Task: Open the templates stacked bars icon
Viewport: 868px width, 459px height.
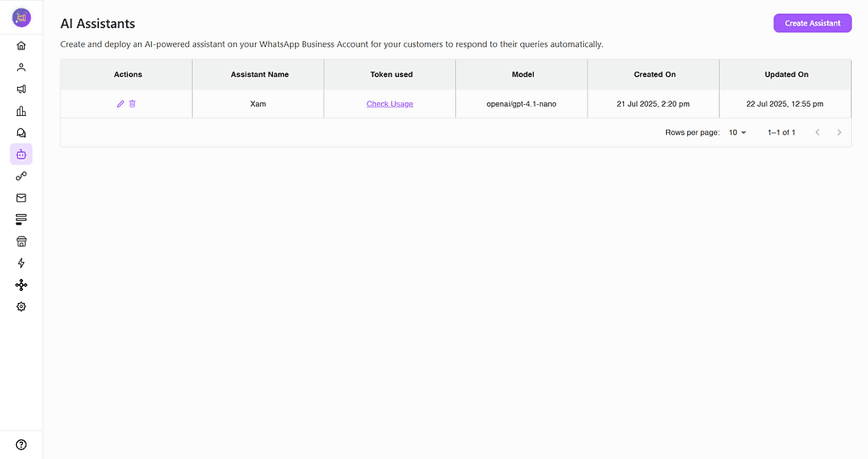Action: tap(21, 219)
